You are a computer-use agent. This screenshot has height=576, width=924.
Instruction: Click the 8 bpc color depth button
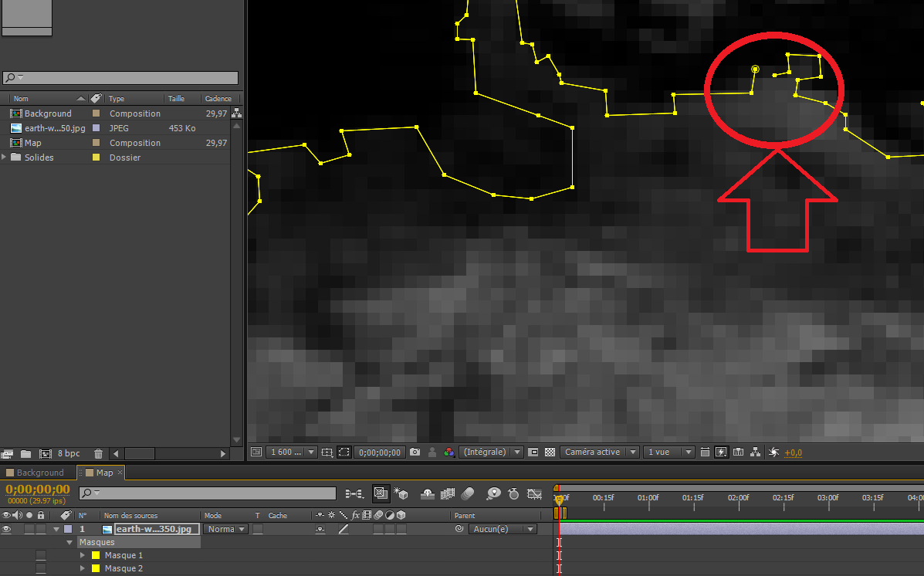pyautogui.click(x=69, y=454)
